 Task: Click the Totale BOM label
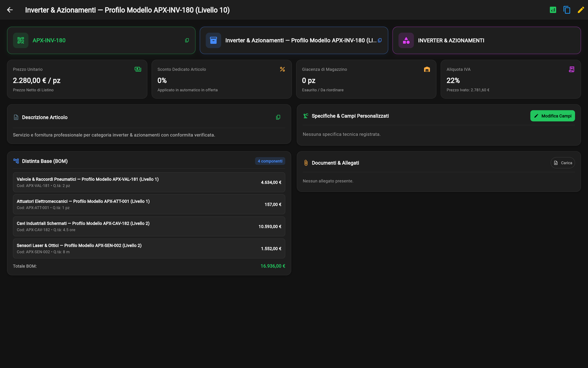tap(25, 266)
